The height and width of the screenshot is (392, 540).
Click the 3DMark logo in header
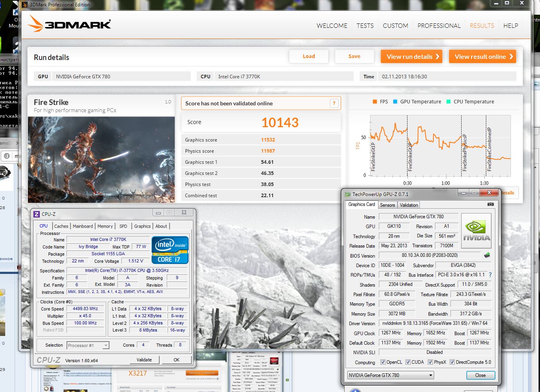point(70,24)
